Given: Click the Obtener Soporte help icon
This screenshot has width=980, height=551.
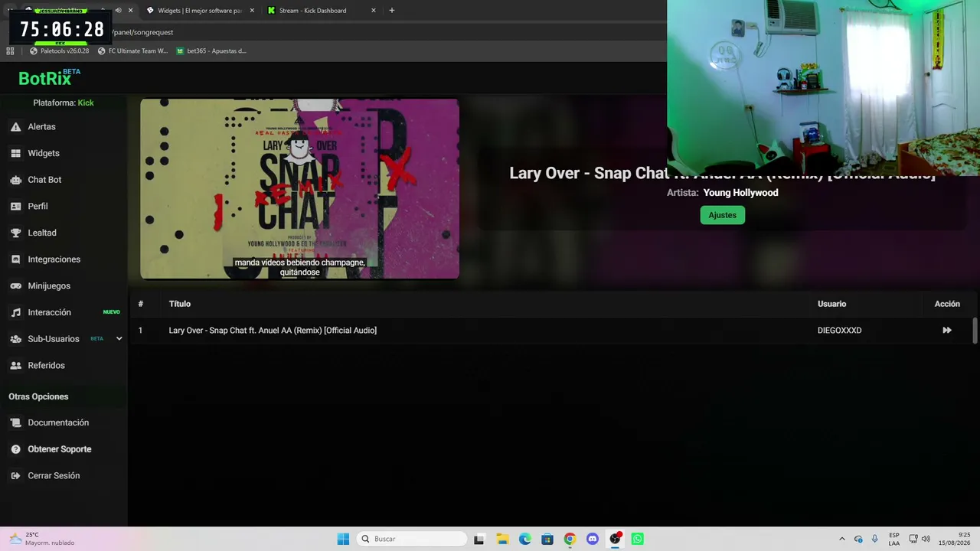Looking at the screenshot, I should click(x=15, y=449).
